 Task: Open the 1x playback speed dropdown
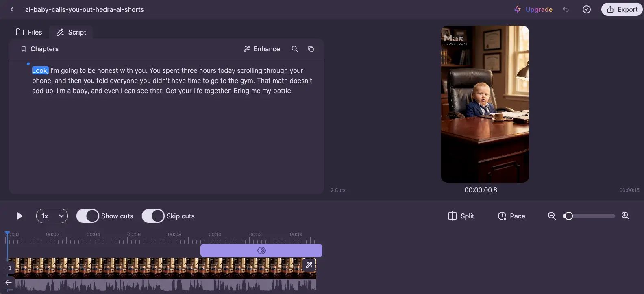click(52, 216)
